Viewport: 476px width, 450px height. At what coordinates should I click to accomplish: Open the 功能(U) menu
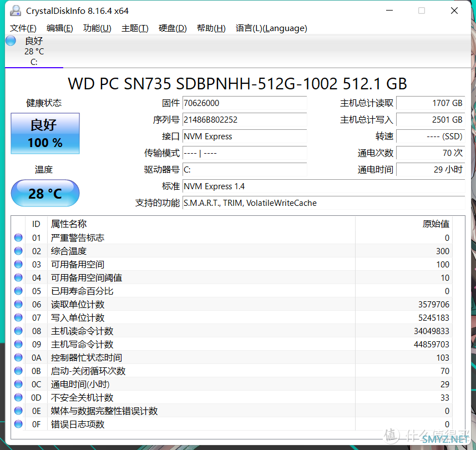(97, 28)
